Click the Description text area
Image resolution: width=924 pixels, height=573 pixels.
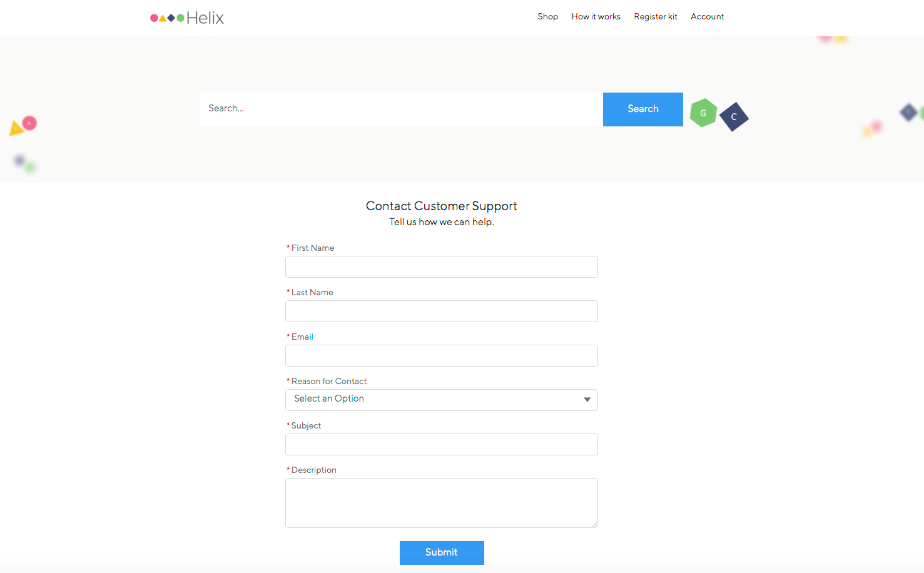pos(441,502)
